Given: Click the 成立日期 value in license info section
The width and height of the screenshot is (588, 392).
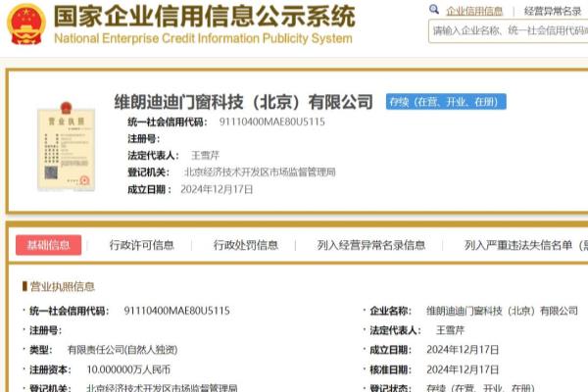Looking at the screenshot, I should (x=463, y=350).
